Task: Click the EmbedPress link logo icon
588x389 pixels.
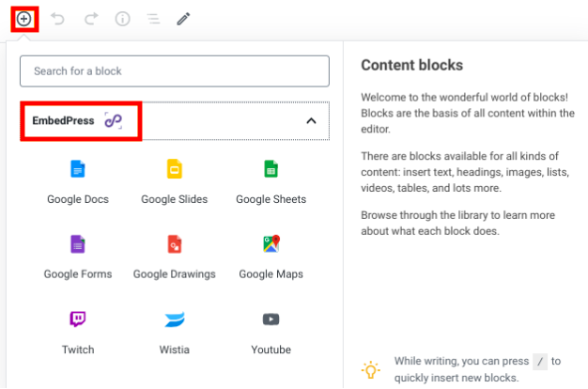Action: 114,120
